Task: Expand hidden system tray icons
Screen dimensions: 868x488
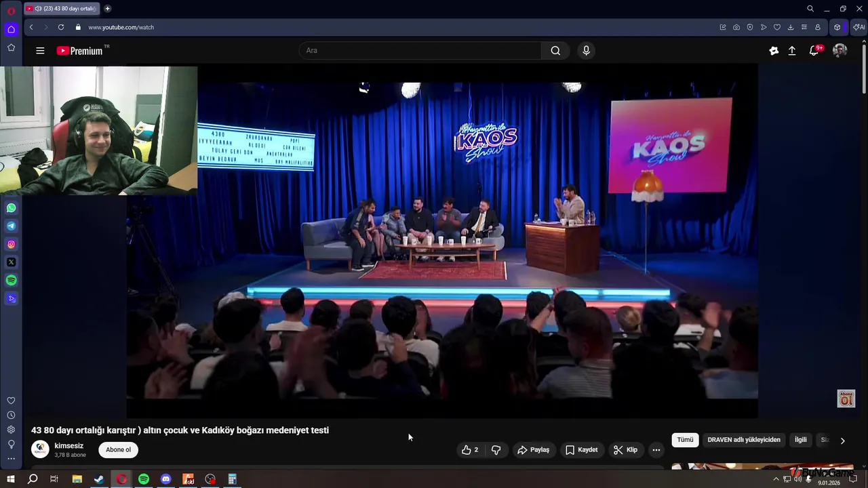Action: pyautogui.click(x=776, y=479)
